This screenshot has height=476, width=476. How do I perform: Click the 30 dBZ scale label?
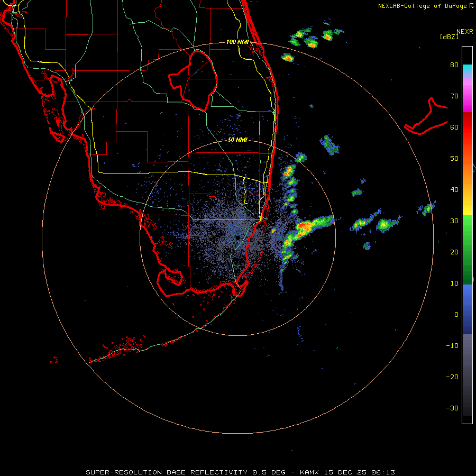pyautogui.click(x=454, y=221)
